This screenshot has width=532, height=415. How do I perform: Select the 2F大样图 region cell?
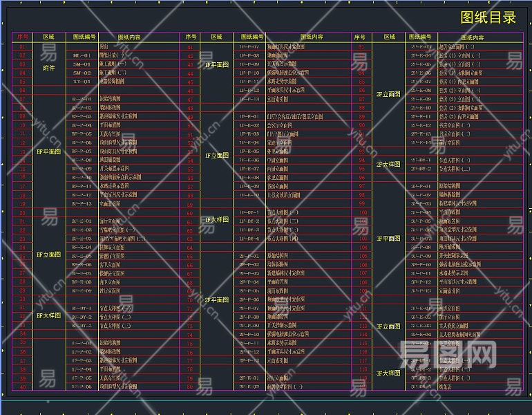tap(388, 165)
